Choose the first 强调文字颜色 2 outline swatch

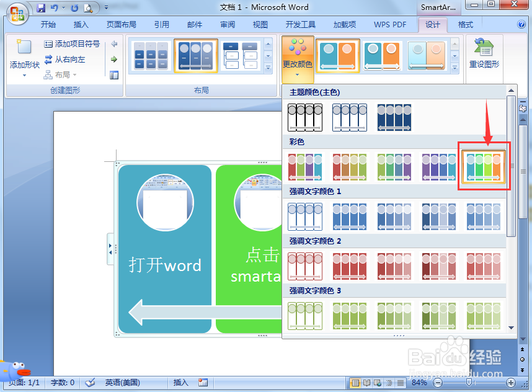click(305, 266)
